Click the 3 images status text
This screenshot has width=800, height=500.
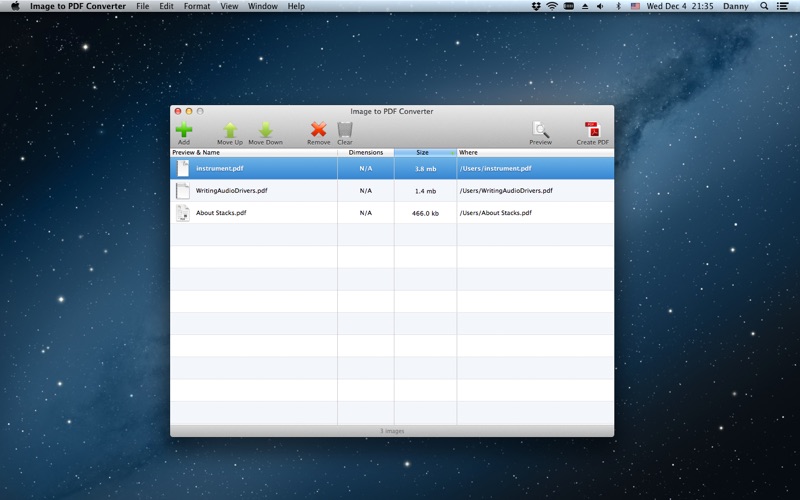pyautogui.click(x=392, y=431)
